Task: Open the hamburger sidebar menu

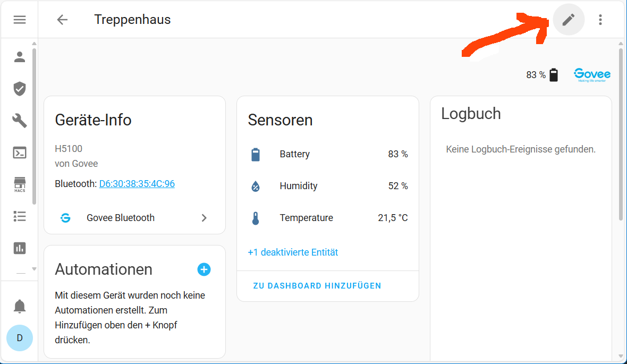Action: (20, 20)
